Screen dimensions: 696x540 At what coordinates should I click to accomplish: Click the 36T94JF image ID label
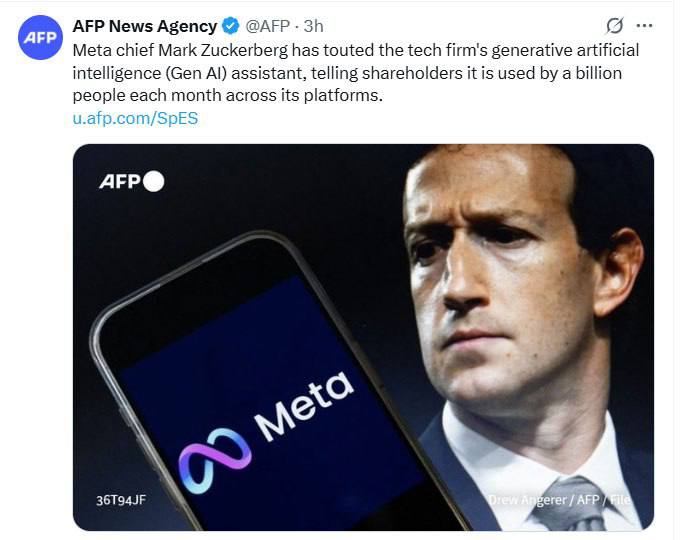[120, 499]
